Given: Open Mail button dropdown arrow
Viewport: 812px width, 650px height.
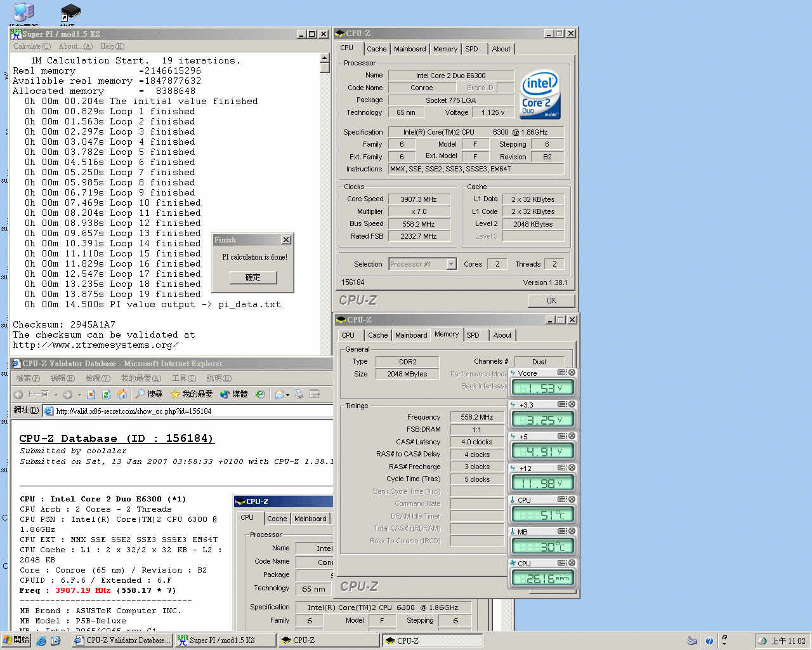Looking at the screenshot, I should point(288,395).
